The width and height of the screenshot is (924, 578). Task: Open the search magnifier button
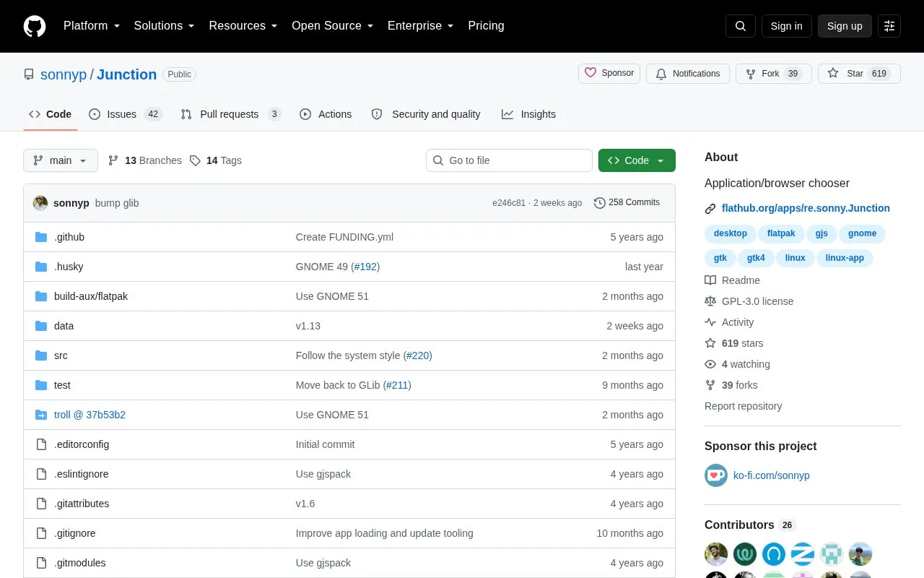click(741, 26)
